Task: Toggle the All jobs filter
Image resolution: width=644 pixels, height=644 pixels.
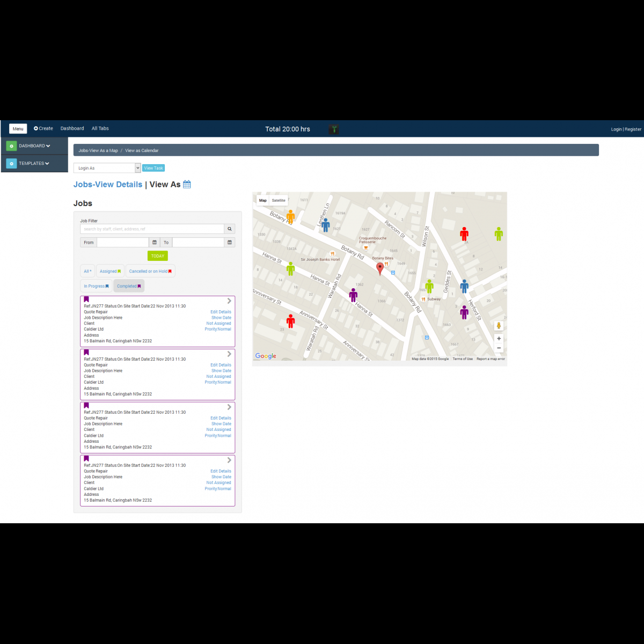Action: [x=88, y=272]
